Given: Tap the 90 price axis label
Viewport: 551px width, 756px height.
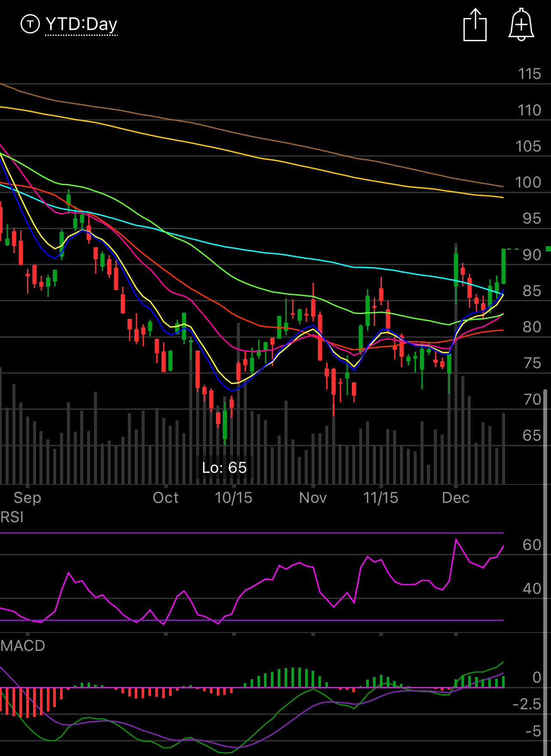Looking at the screenshot, I should point(532,255).
